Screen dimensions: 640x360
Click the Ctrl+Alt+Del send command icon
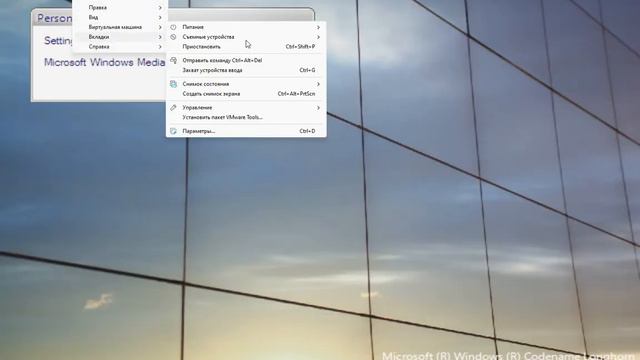173,60
